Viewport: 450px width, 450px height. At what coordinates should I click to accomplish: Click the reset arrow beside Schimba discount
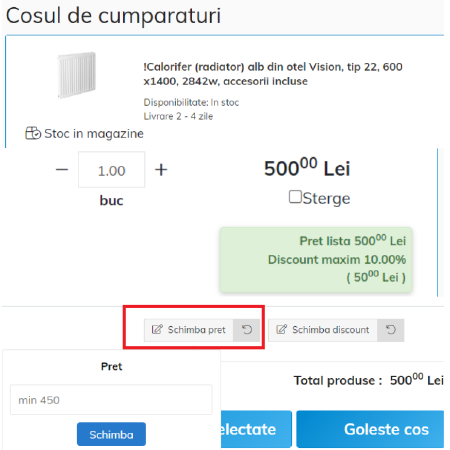coord(391,330)
